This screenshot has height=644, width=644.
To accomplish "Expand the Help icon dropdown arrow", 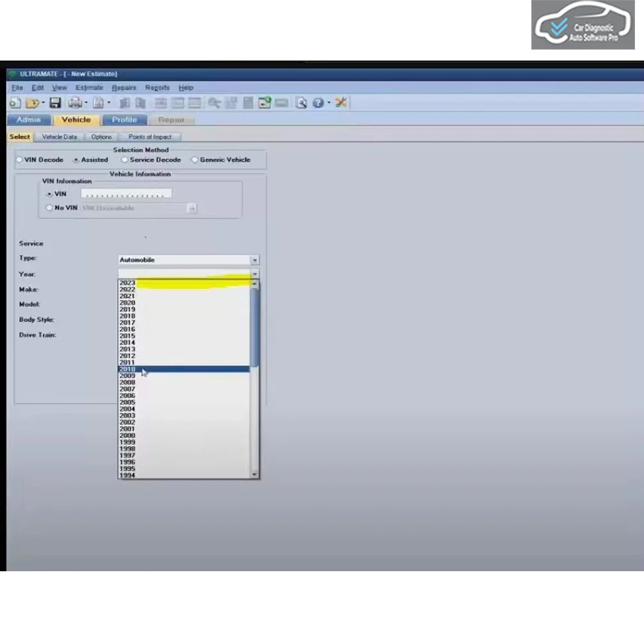I will coord(328,102).
